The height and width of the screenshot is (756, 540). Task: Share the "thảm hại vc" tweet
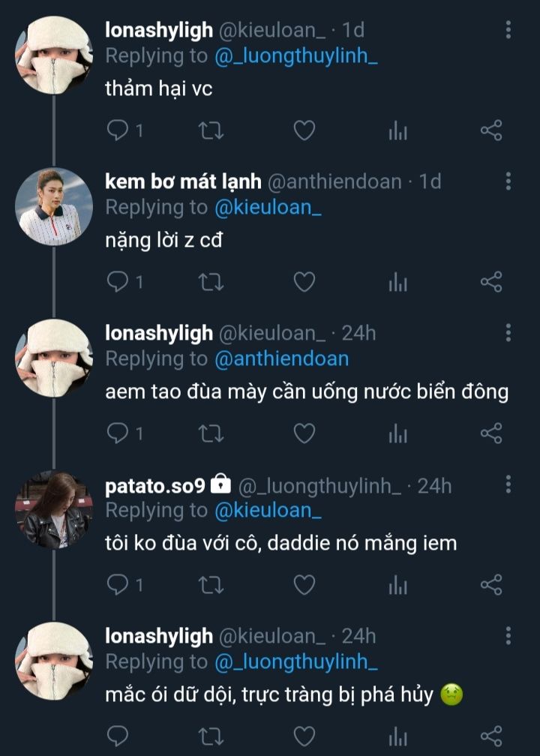490,131
